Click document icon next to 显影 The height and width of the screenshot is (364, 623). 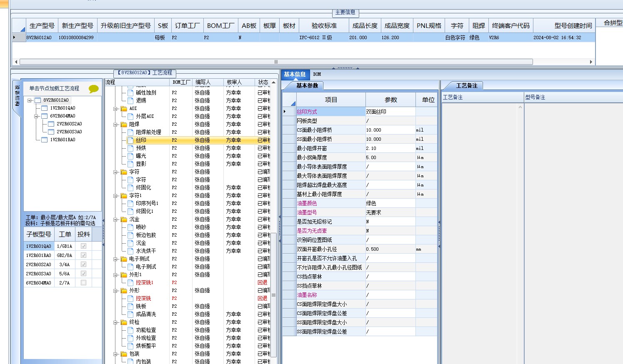tap(130, 164)
